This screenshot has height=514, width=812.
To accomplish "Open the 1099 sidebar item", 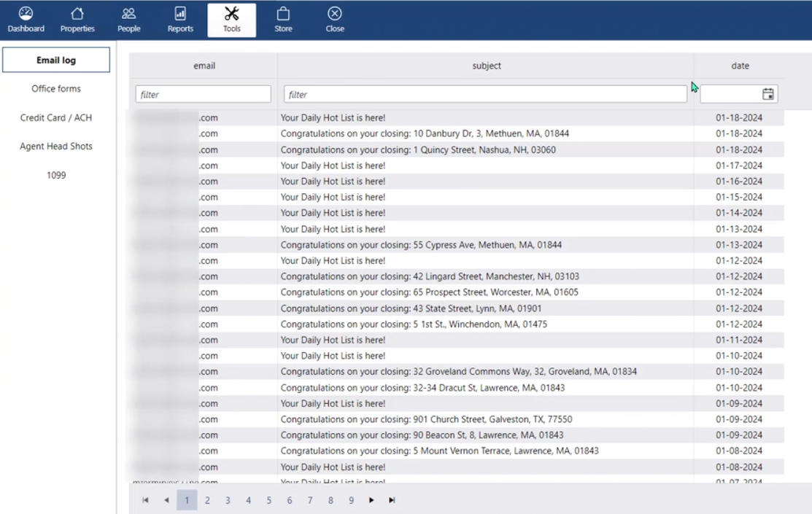I will 56,175.
